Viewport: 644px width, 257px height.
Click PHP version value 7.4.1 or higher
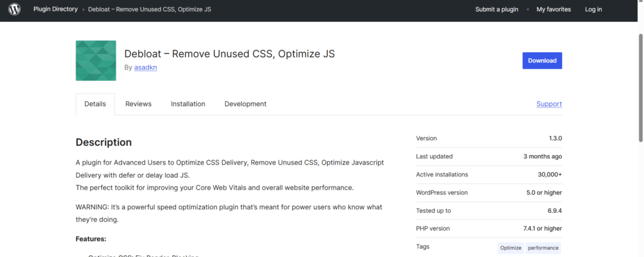[543, 228]
